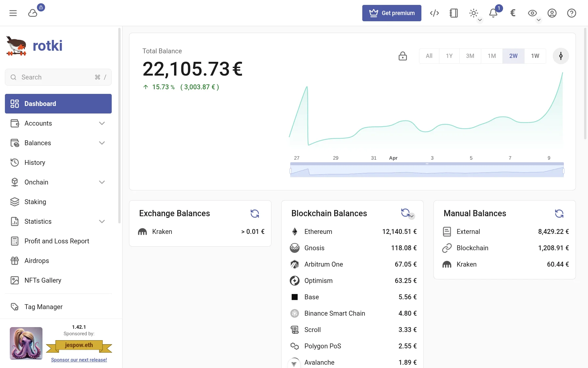The height and width of the screenshot is (368, 588).
Task: Toggle the lock on the balance chart
Action: [x=403, y=56]
